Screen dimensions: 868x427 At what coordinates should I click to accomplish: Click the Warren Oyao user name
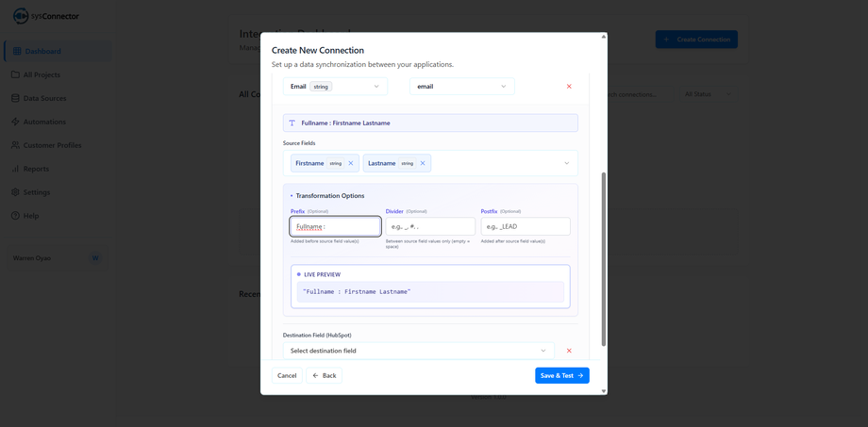31,258
